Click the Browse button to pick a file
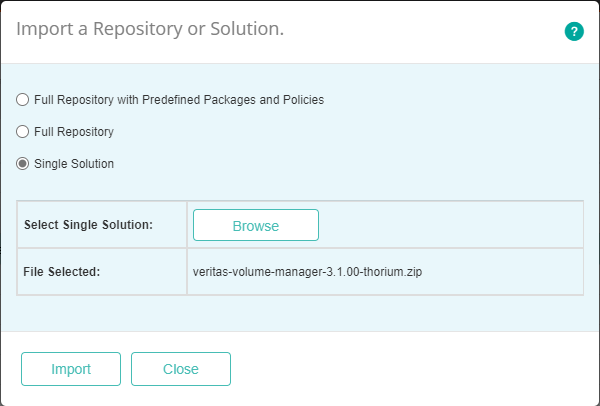600x406 pixels. click(256, 225)
